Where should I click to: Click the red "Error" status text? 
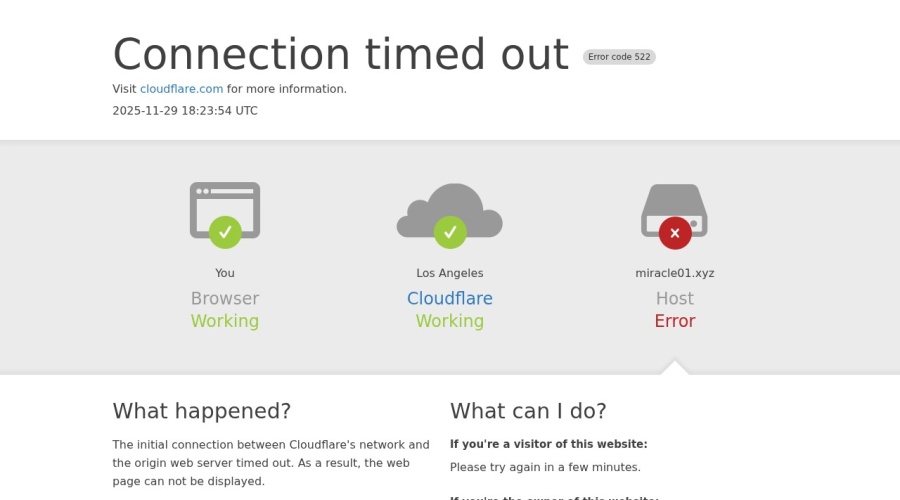pyautogui.click(x=675, y=321)
